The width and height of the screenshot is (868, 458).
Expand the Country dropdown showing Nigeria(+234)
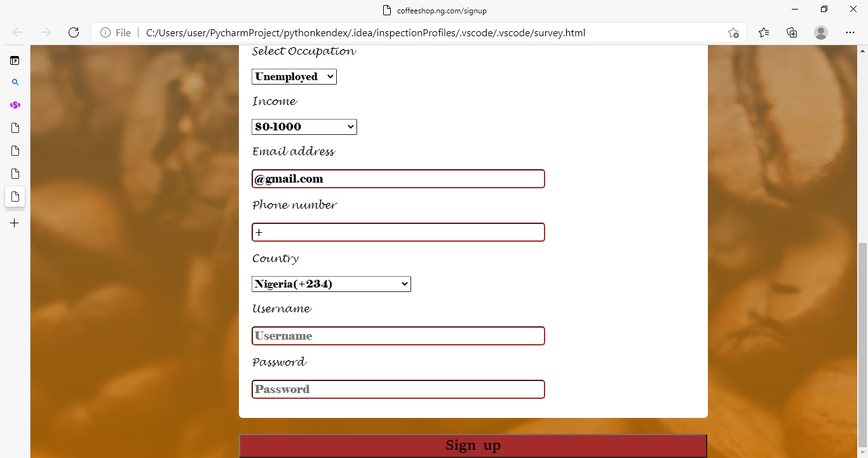[331, 284]
